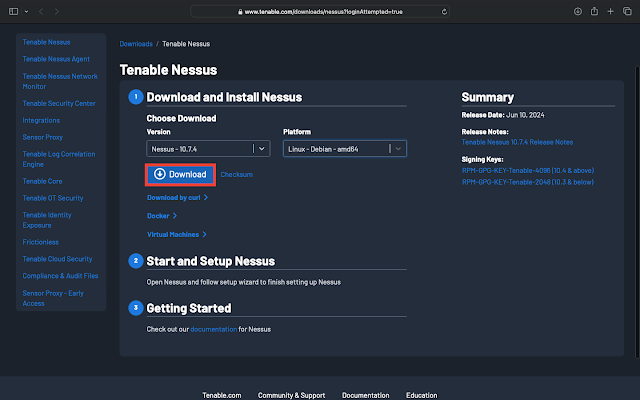Select Integrations in the sidebar

(41, 120)
